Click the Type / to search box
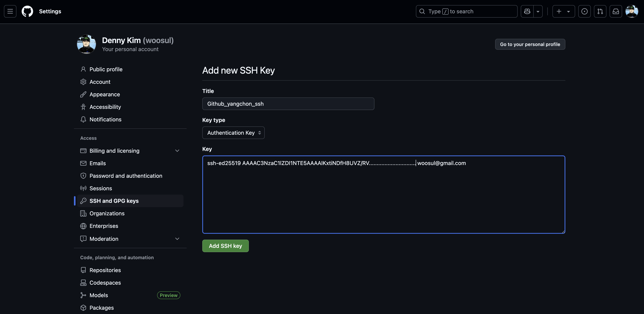The width and height of the screenshot is (644, 314). click(x=467, y=11)
